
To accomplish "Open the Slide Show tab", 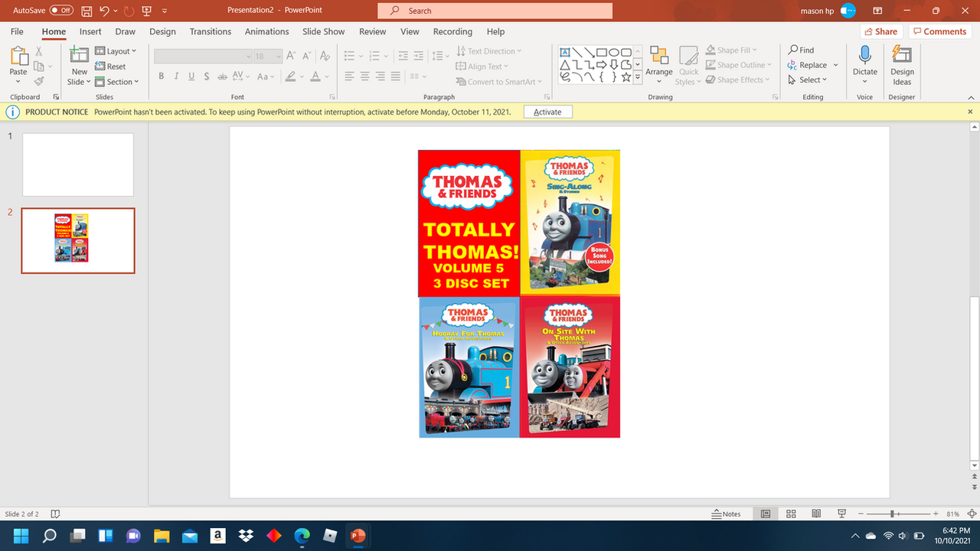I will coord(323,31).
